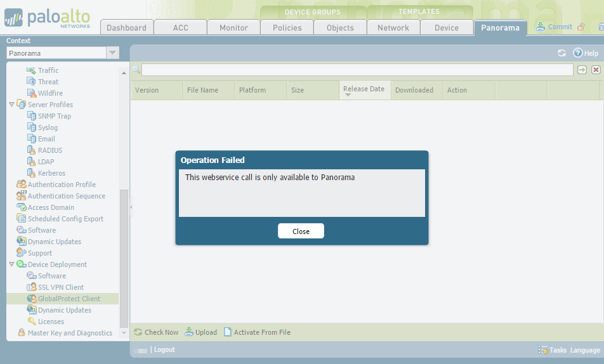Sort by Version column header
The width and height of the screenshot is (604, 364).
pos(157,90)
